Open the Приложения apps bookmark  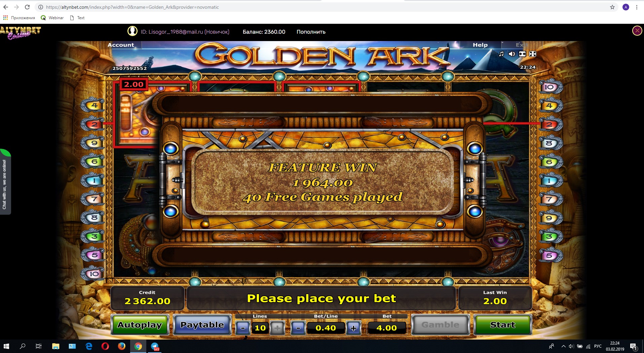[x=19, y=18]
